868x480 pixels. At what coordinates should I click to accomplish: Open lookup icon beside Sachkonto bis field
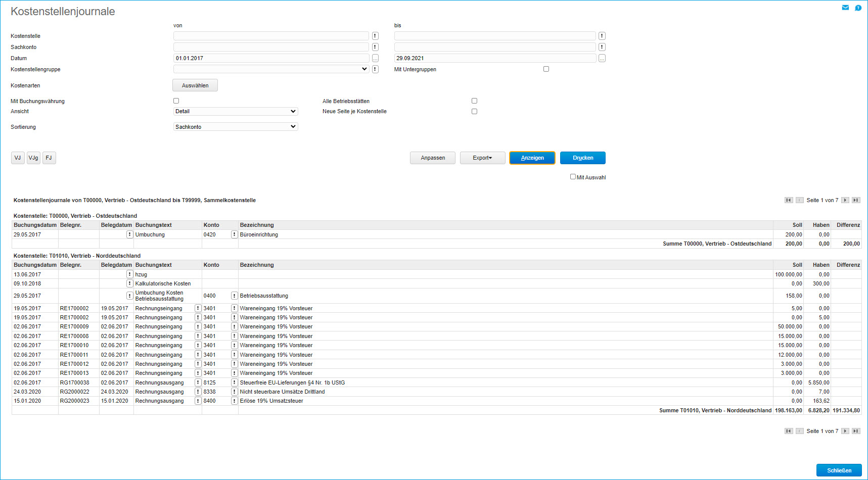[602, 47]
